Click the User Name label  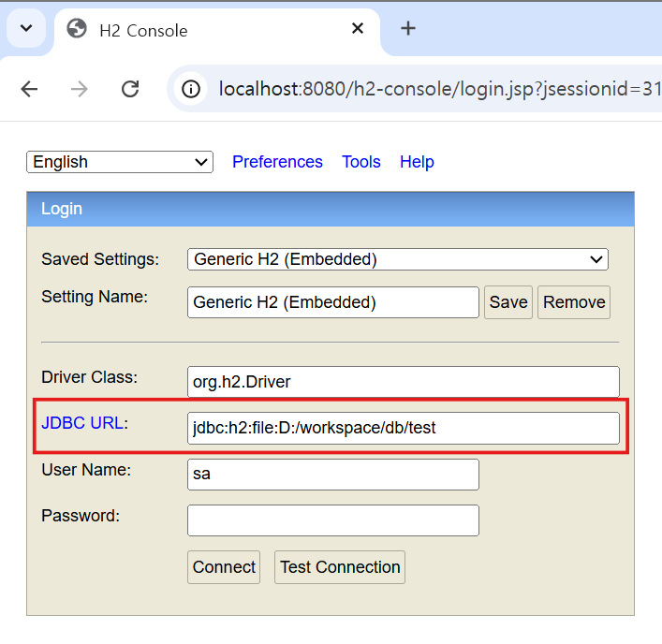(86, 470)
